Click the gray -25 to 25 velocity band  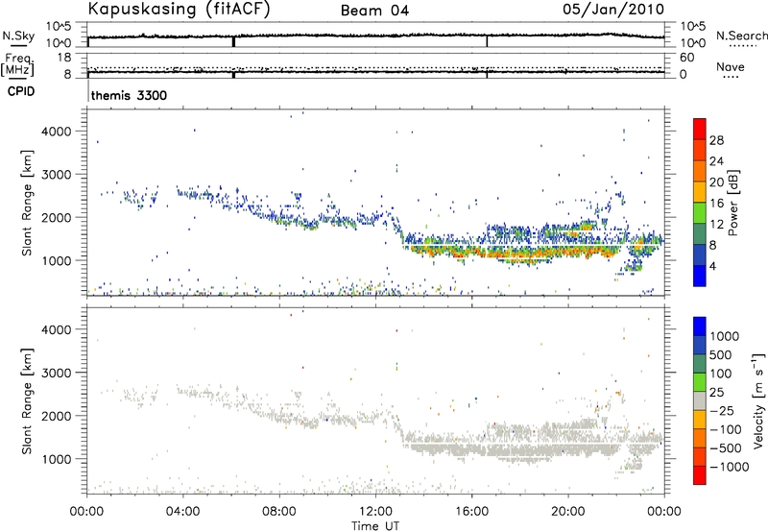click(x=700, y=400)
